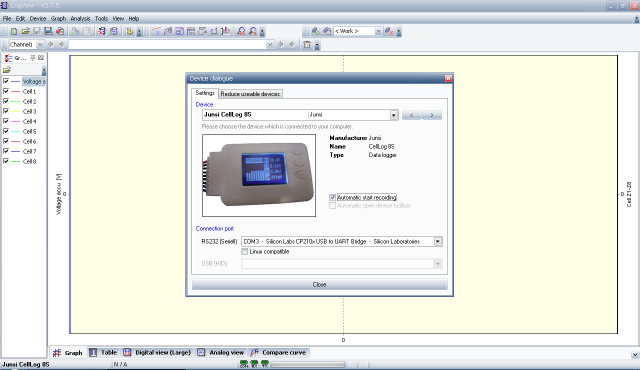Click the Voltage accu [V] axis label
This screenshot has height=370, width=640.
coord(59,194)
